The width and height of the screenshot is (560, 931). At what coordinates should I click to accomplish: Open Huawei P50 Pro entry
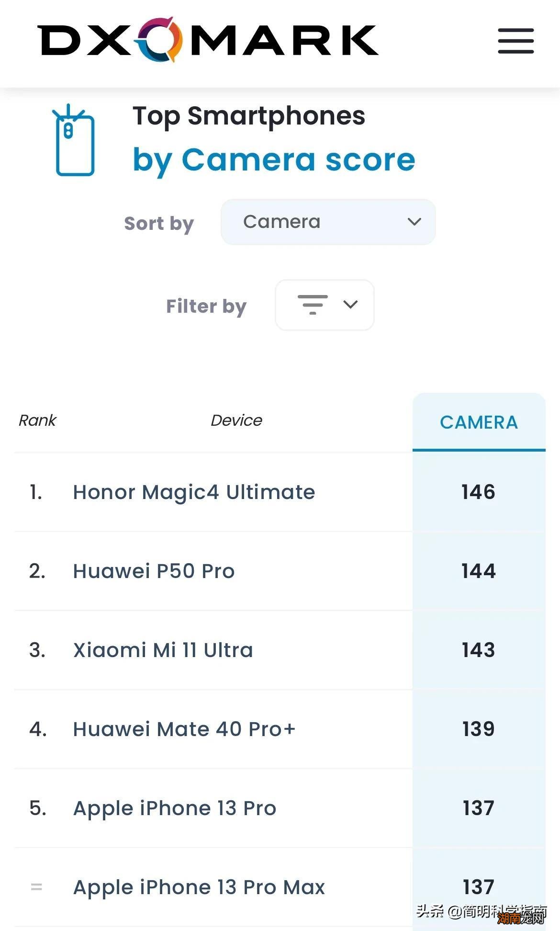[154, 571]
